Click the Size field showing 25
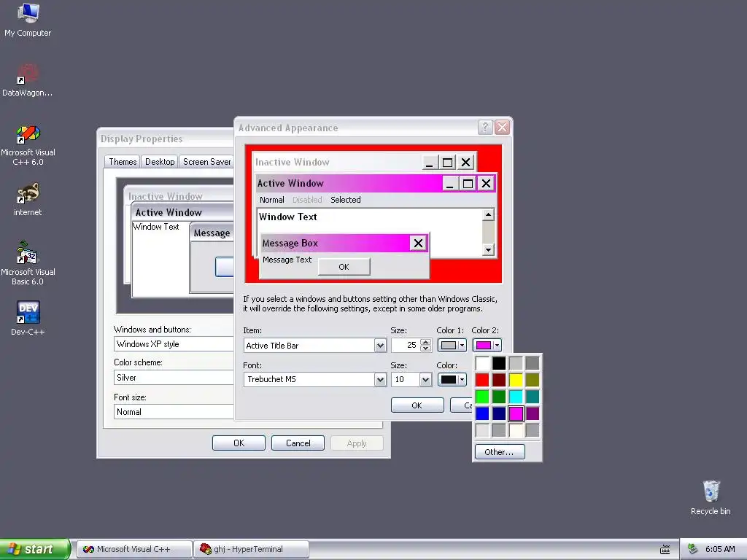The height and width of the screenshot is (560, 747). pyautogui.click(x=406, y=345)
